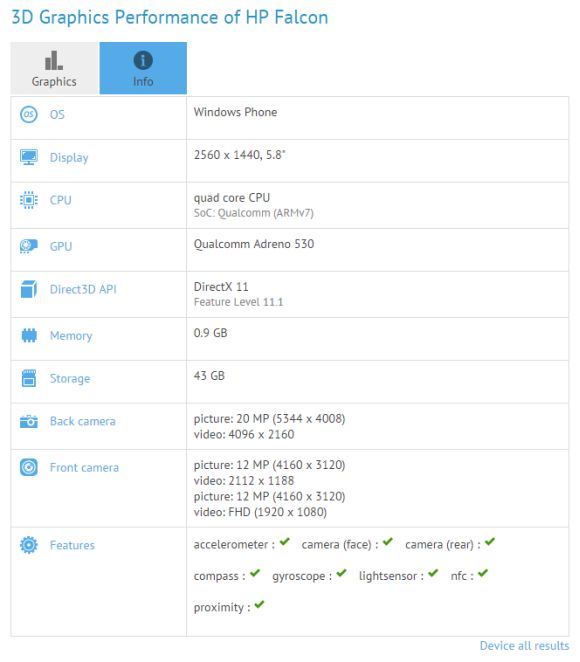Click the Direct3D API label
Image resolution: width=580 pixels, height=662 pixels.
(x=83, y=289)
